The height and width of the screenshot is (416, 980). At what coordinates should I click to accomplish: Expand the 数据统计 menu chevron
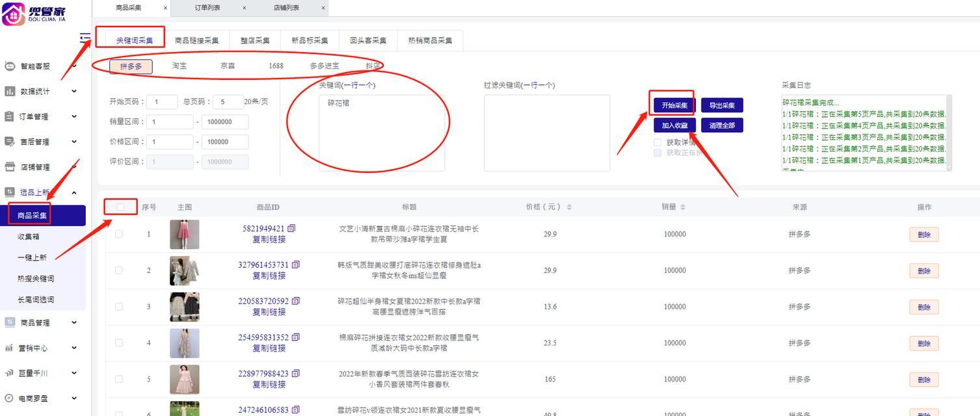74,91
